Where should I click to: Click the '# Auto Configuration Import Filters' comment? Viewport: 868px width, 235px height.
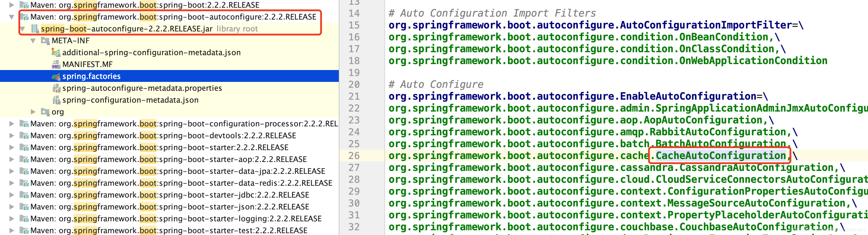click(492, 13)
